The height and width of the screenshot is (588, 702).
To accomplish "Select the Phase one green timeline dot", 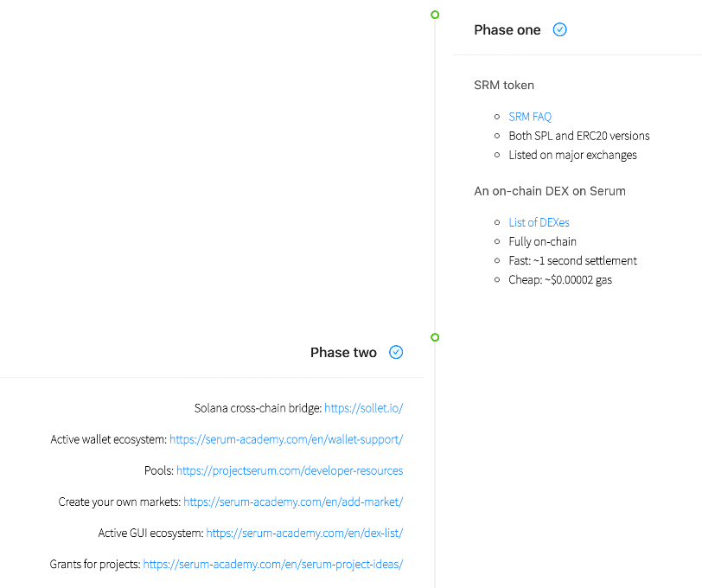I will click(435, 15).
